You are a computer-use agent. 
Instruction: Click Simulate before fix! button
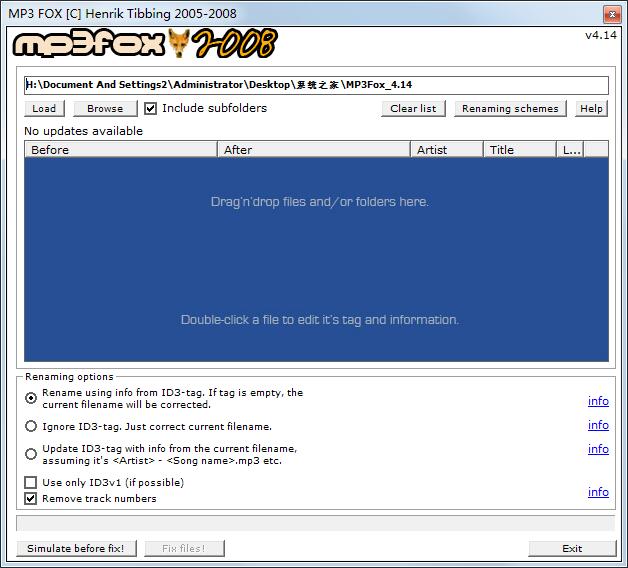coord(76,548)
